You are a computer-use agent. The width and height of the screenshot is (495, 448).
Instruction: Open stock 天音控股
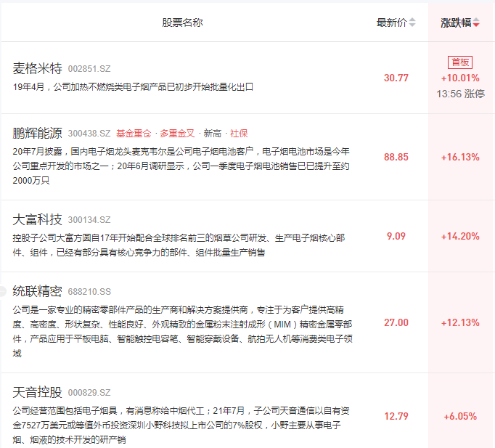(37, 392)
